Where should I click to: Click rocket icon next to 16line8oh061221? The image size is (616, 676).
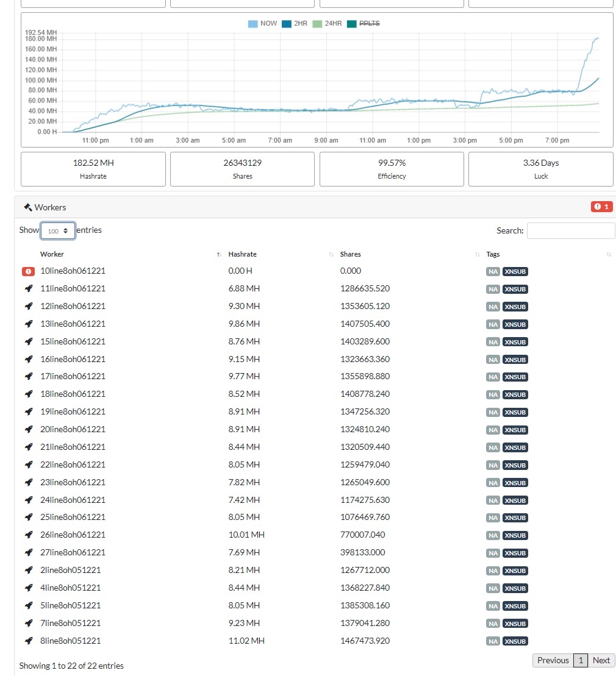(x=29, y=360)
